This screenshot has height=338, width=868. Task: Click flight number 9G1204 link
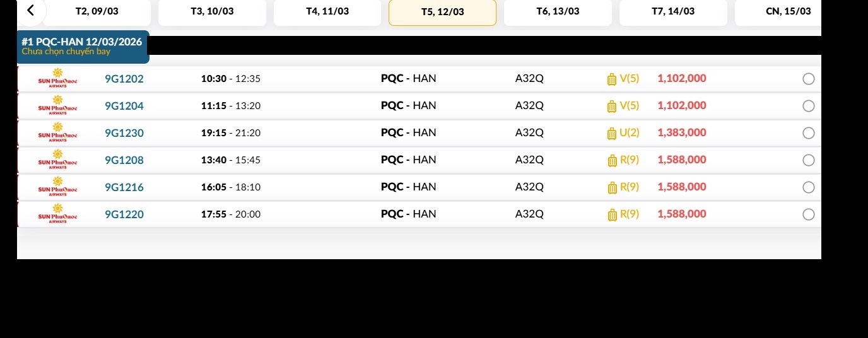click(x=124, y=106)
